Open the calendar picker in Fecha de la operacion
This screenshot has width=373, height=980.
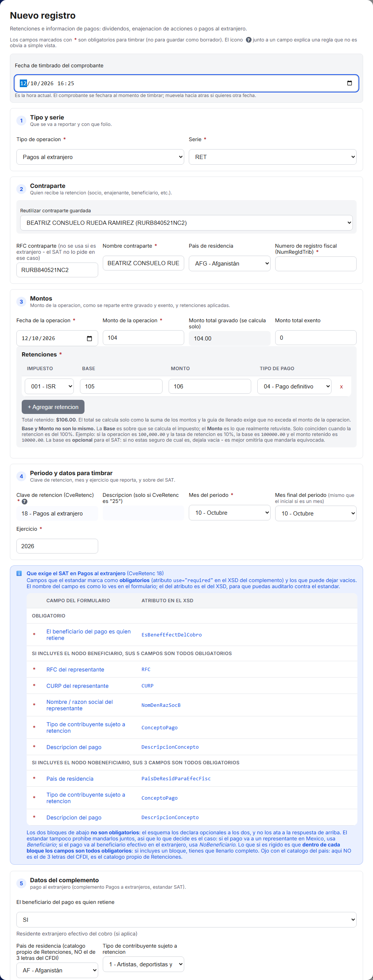pyautogui.click(x=89, y=338)
